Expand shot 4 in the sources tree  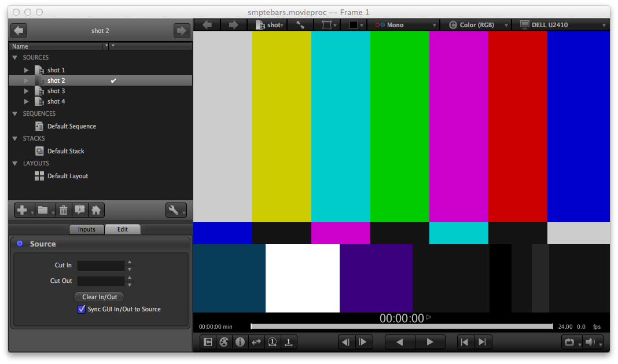click(27, 101)
